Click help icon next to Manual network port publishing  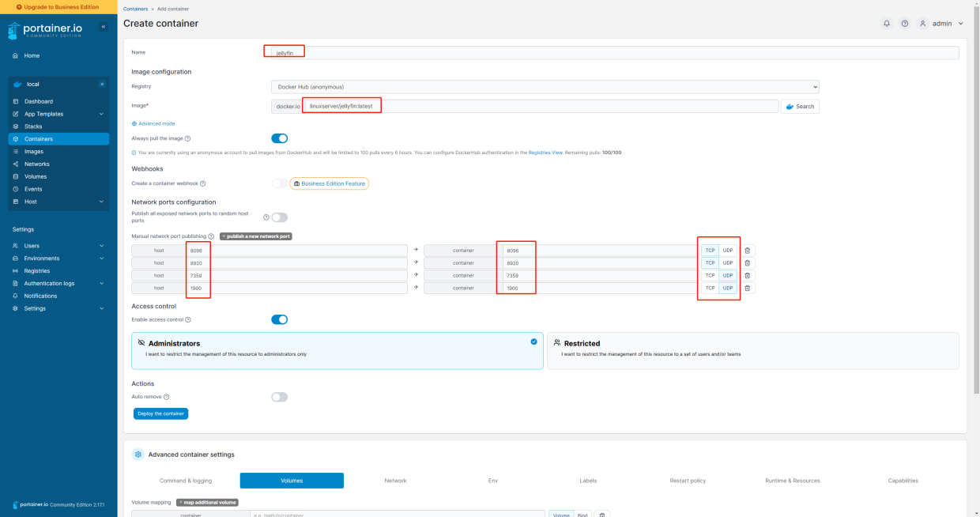[211, 236]
